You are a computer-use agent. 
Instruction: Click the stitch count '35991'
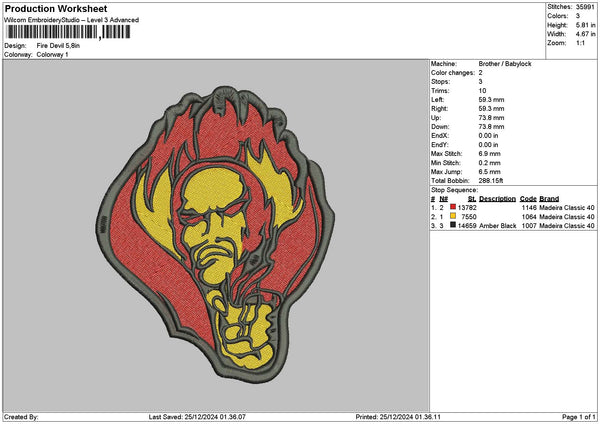click(x=585, y=7)
